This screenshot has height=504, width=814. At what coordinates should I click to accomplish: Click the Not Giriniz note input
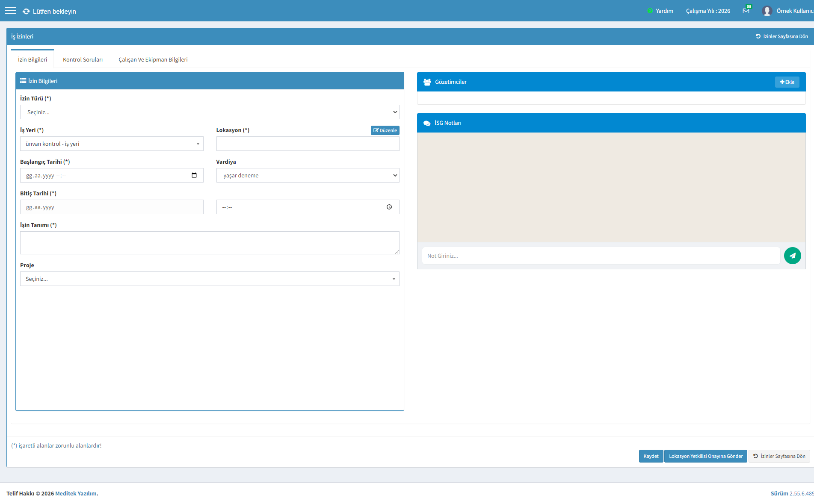(601, 256)
